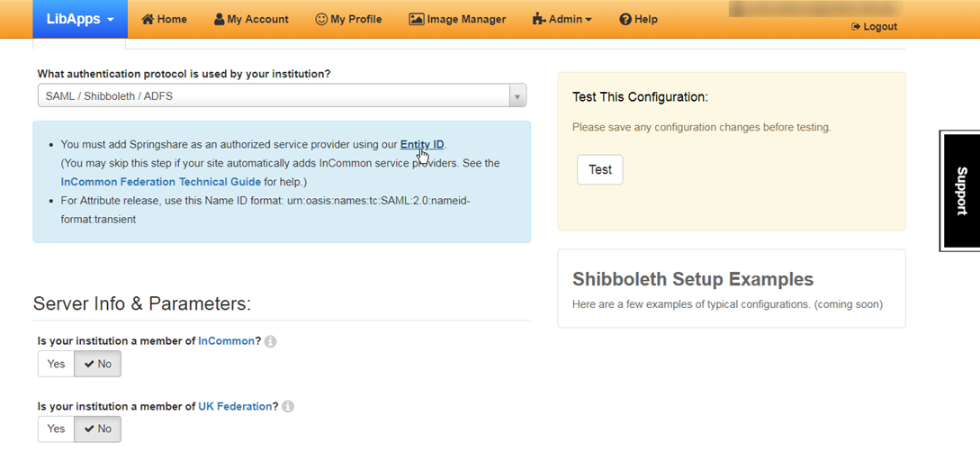Click the info icon next to UK Federation question

tap(287, 407)
